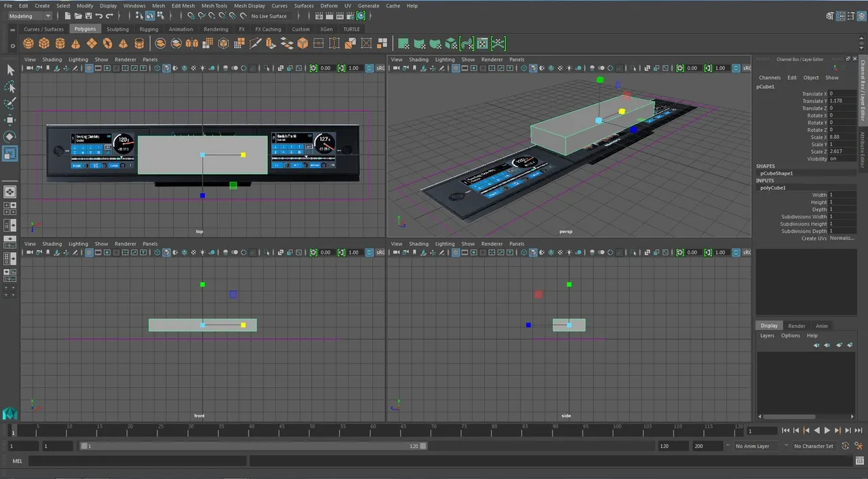Click the UV checker pattern shelf icon
Screen dimensions: 868x479
point(482,43)
